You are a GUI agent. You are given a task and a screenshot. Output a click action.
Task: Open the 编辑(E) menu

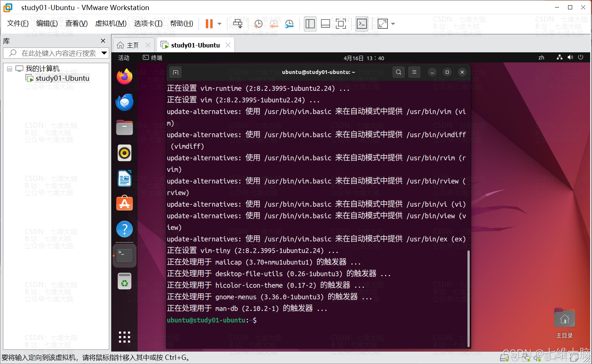point(47,24)
